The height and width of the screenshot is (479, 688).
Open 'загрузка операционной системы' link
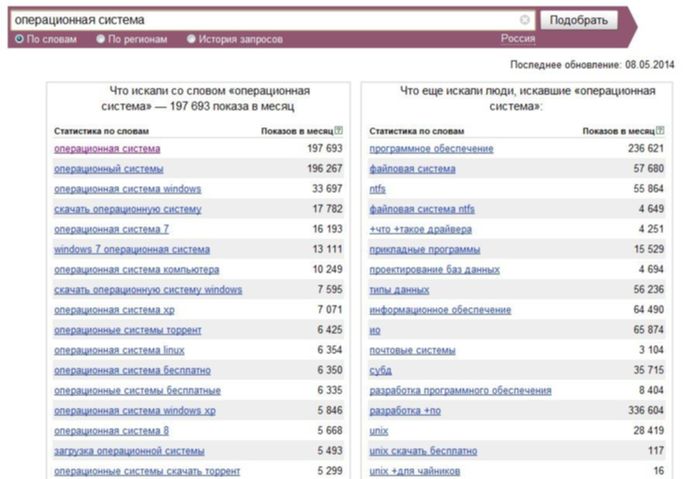(129, 451)
